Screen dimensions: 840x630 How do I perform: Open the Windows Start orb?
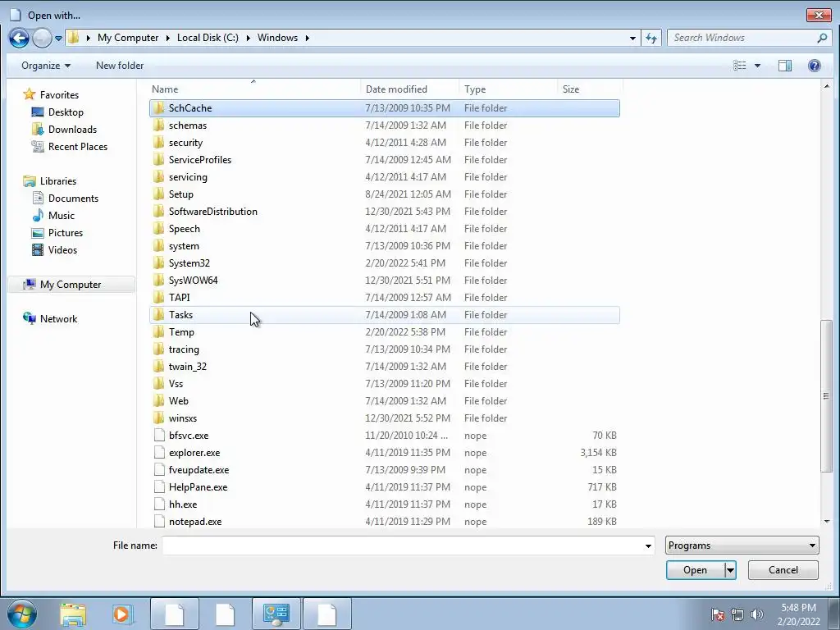click(x=22, y=614)
